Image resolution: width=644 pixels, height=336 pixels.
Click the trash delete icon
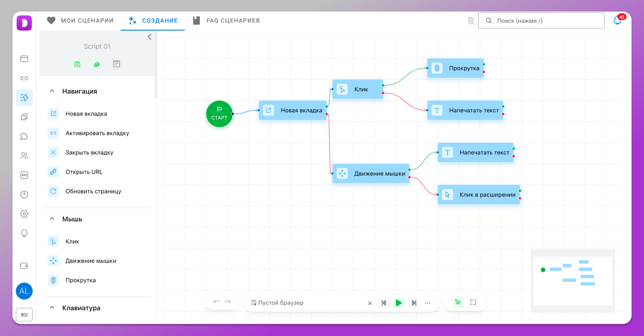(471, 21)
